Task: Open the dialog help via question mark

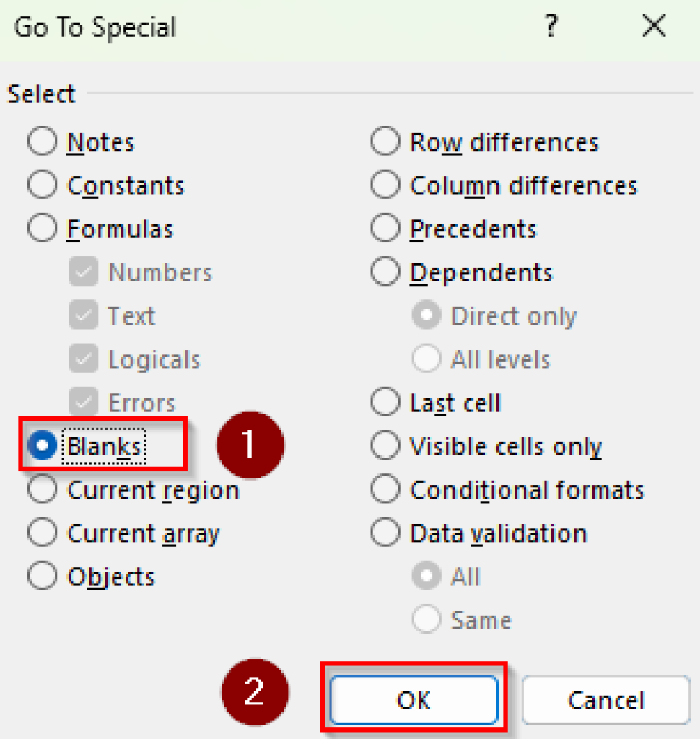Action: coord(551,26)
